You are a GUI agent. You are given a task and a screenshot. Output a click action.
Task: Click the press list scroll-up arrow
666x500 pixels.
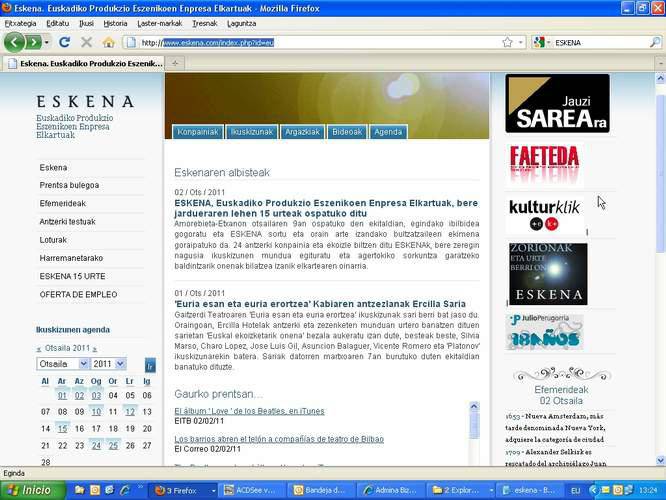click(x=474, y=407)
